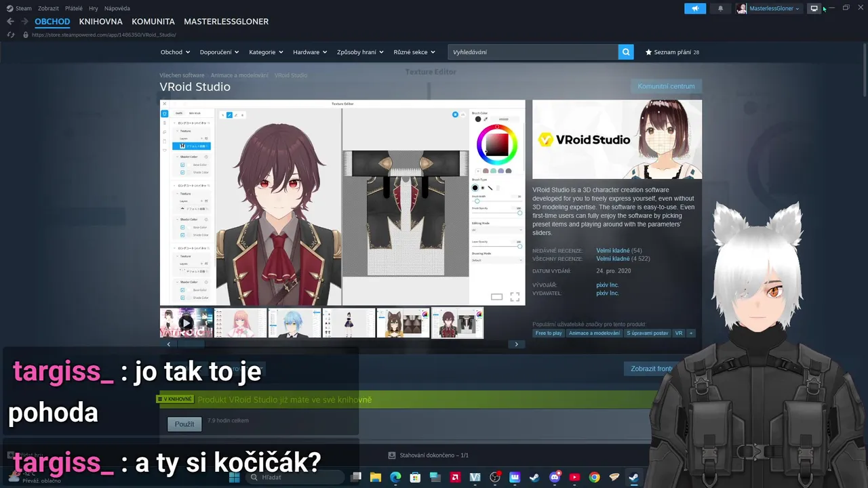
Task: Expand the Hardware dropdown
Action: (x=310, y=52)
